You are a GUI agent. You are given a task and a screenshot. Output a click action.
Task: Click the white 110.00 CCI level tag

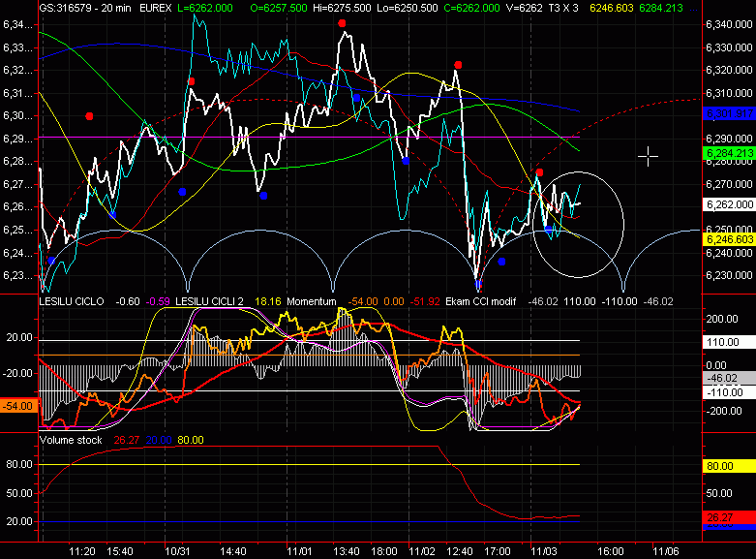coord(726,343)
